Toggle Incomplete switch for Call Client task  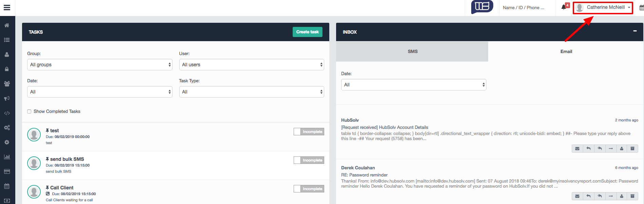[x=309, y=189]
